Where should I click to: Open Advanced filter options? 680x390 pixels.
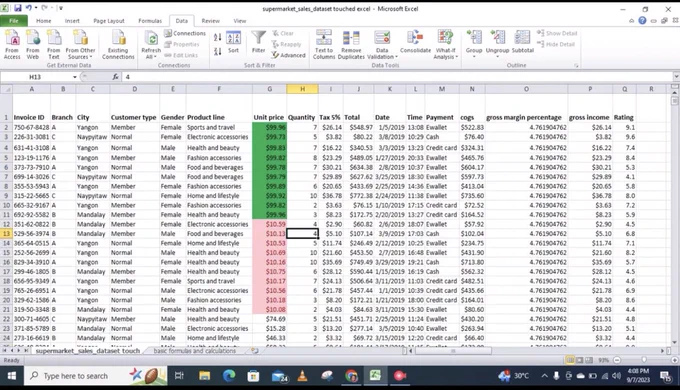tap(288, 55)
